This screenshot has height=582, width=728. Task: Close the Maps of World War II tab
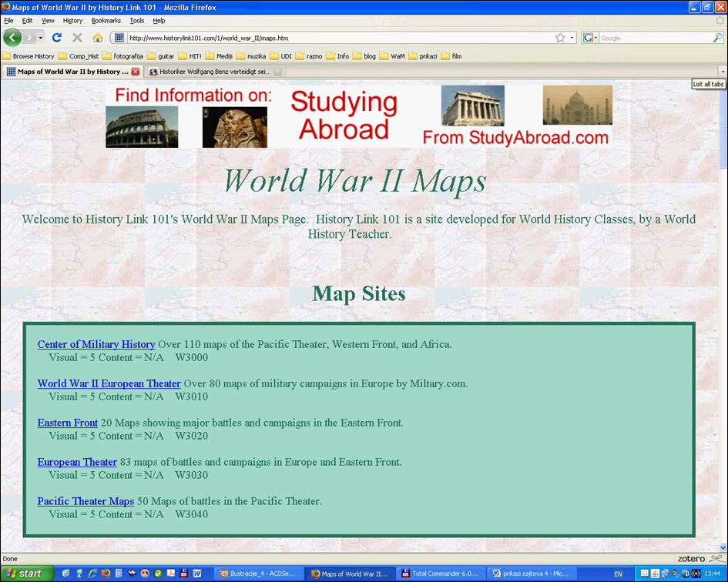tap(136, 72)
